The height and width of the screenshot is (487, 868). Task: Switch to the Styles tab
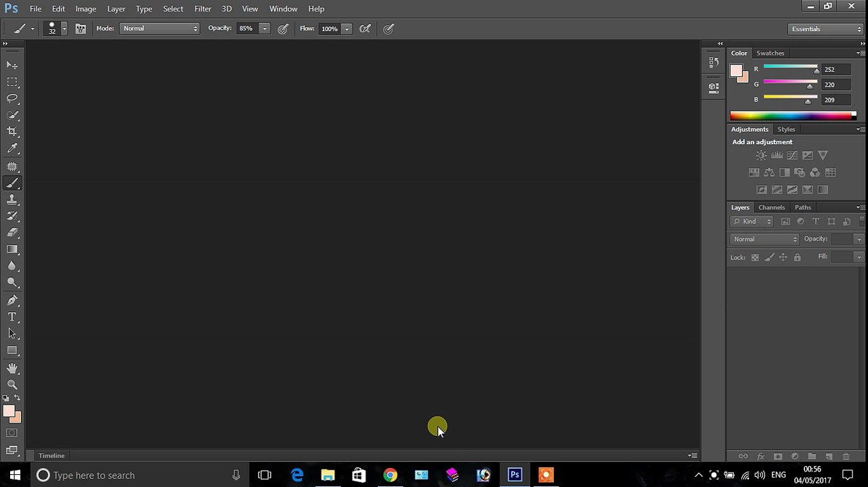(x=786, y=129)
